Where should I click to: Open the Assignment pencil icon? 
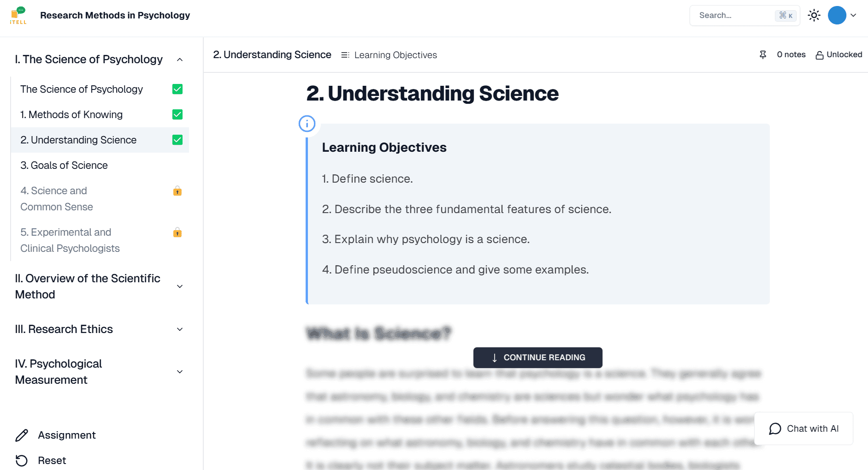[22, 435]
